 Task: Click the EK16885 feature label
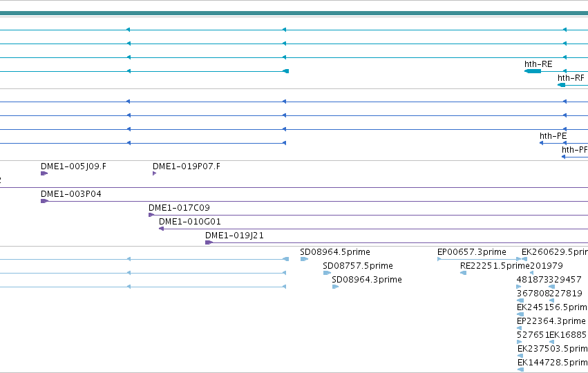tap(568, 335)
